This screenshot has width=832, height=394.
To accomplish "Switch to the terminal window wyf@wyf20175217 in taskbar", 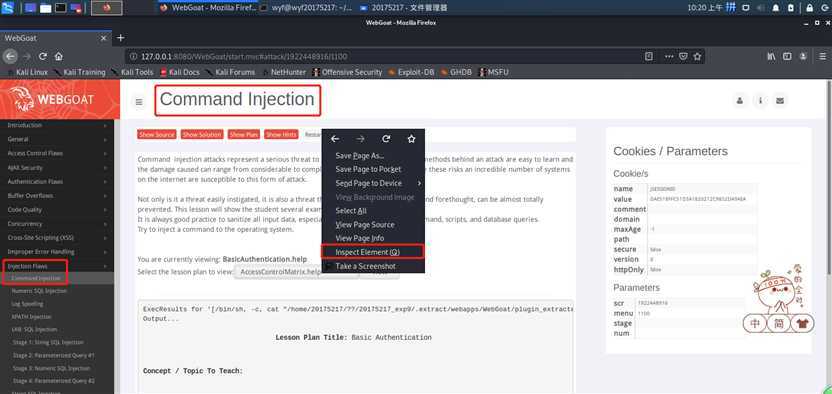I will tap(306, 7).
